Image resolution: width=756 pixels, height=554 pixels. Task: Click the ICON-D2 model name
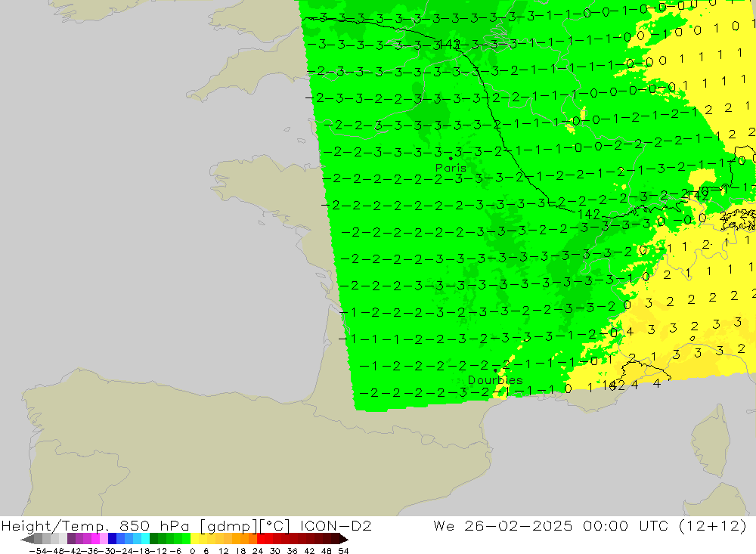[336, 525]
